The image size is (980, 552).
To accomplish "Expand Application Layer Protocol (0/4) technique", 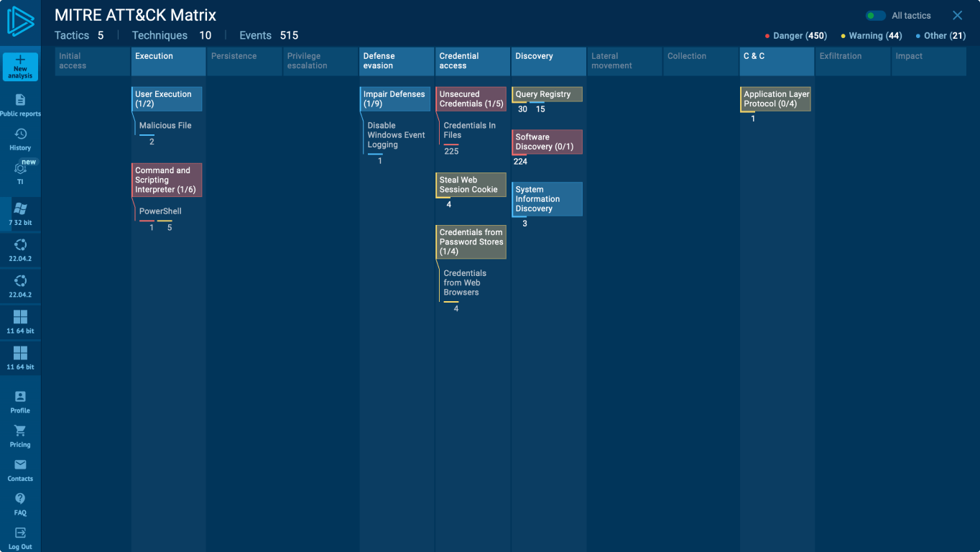I will click(776, 99).
